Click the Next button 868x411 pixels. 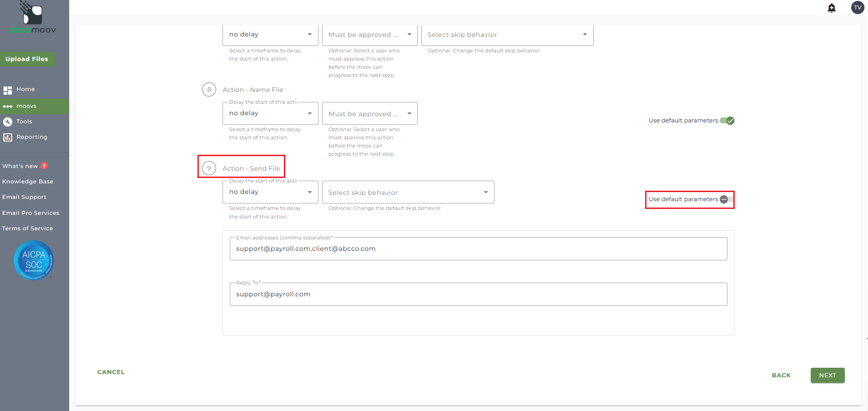(x=827, y=375)
